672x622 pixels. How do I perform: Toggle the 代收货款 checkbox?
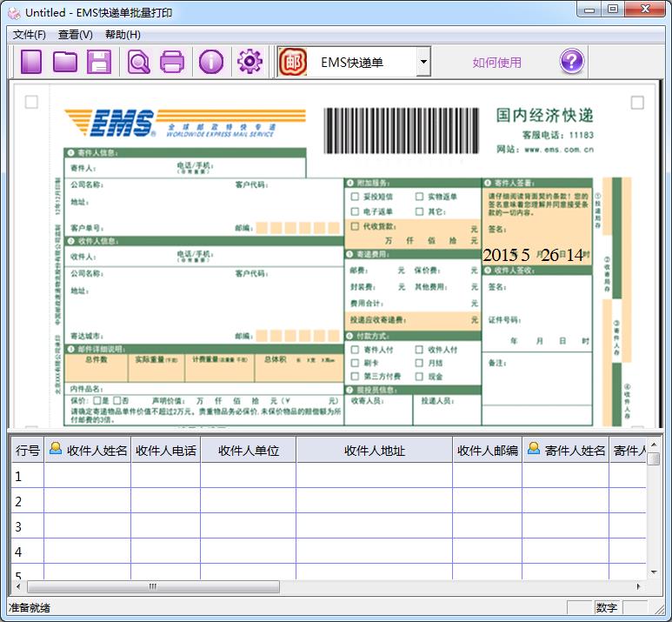(x=355, y=226)
